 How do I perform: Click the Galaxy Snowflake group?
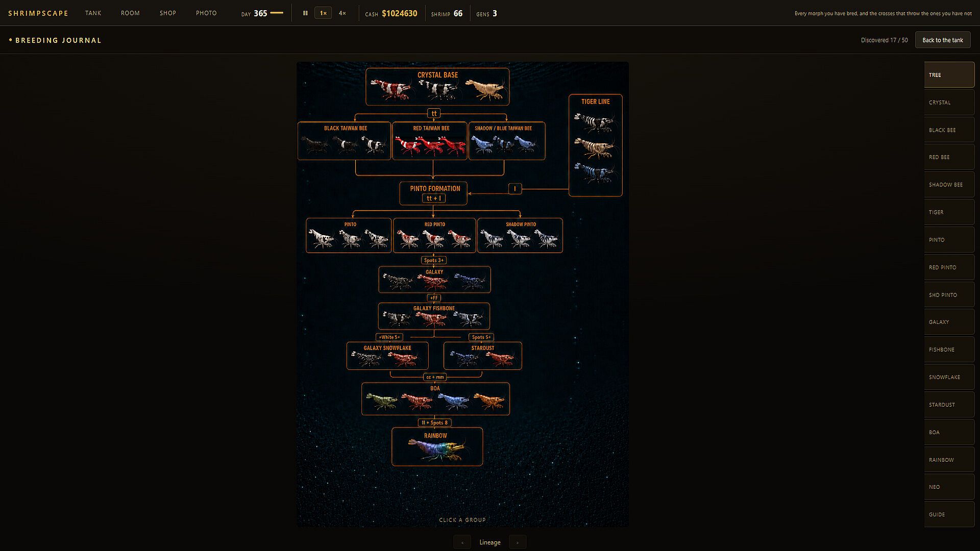click(387, 356)
